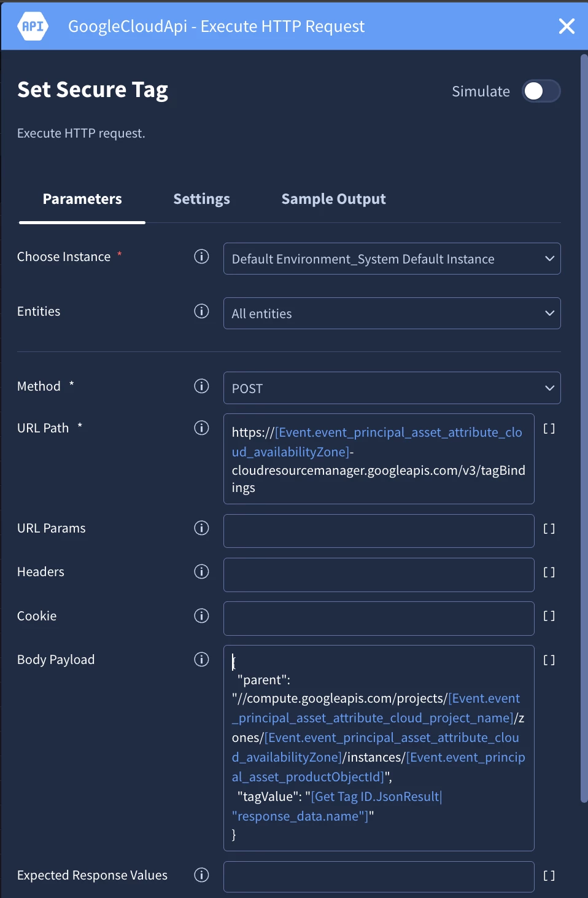Show info for URL Params
588x898 pixels.
(x=201, y=528)
